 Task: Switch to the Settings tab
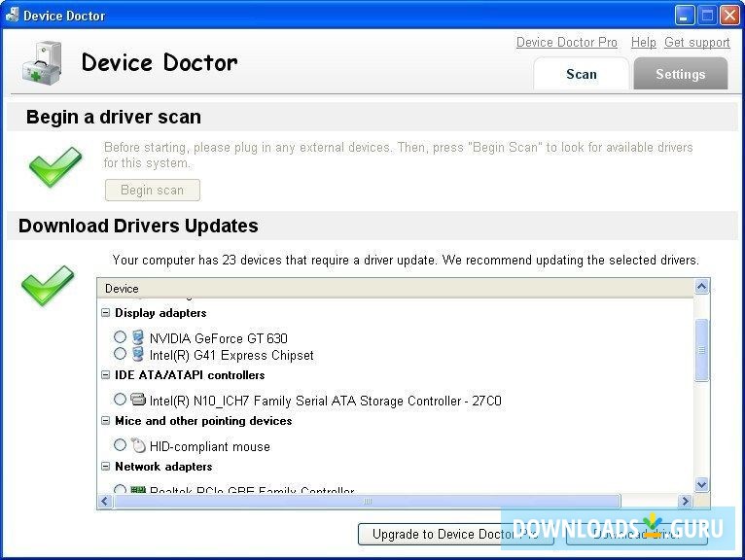point(681,74)
